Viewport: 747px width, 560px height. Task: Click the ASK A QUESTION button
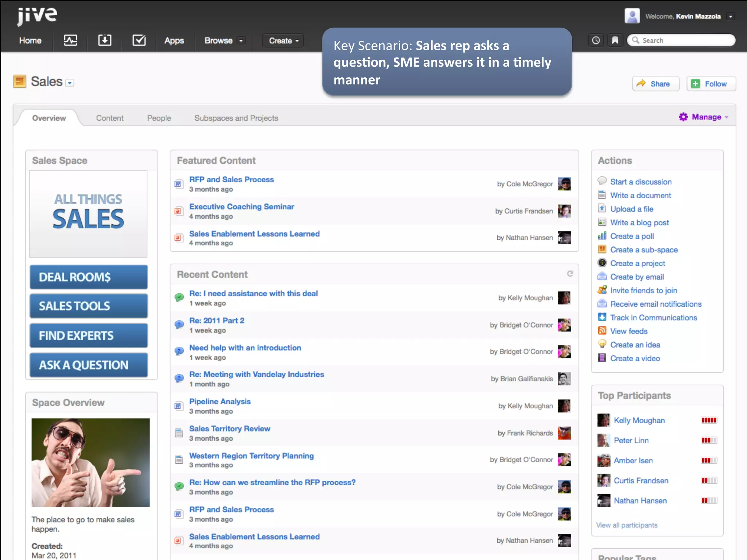point(89,365)
